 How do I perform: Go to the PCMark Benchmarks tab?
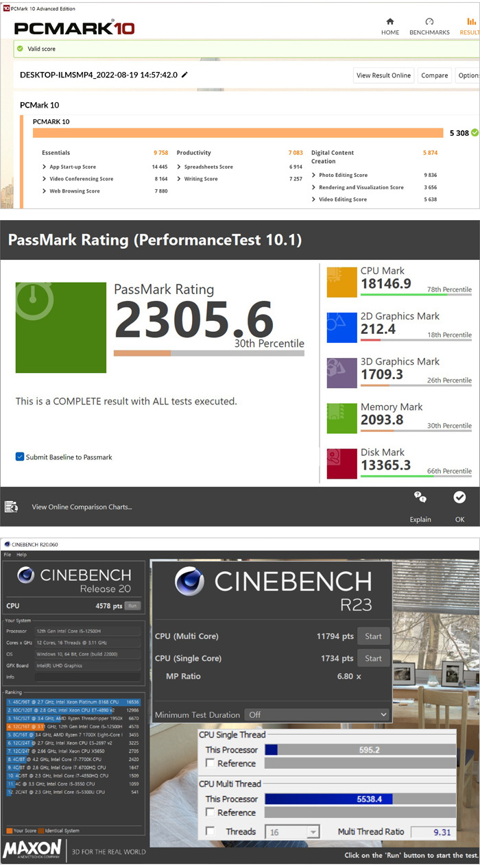point(429,26)
